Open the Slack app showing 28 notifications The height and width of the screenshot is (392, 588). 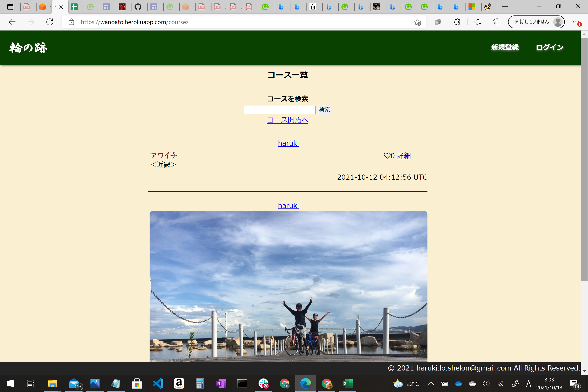click(x=263, y=383)
